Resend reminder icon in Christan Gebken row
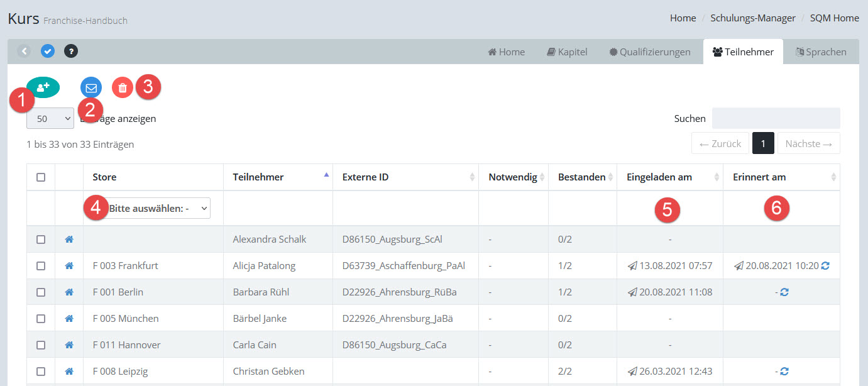 point(784,372)
